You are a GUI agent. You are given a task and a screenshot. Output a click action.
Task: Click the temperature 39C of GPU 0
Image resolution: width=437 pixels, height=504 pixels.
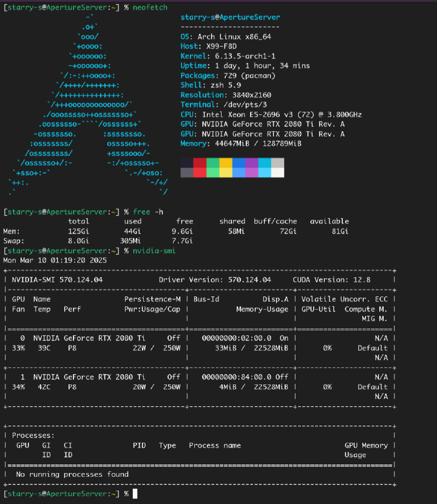[44, 348]
